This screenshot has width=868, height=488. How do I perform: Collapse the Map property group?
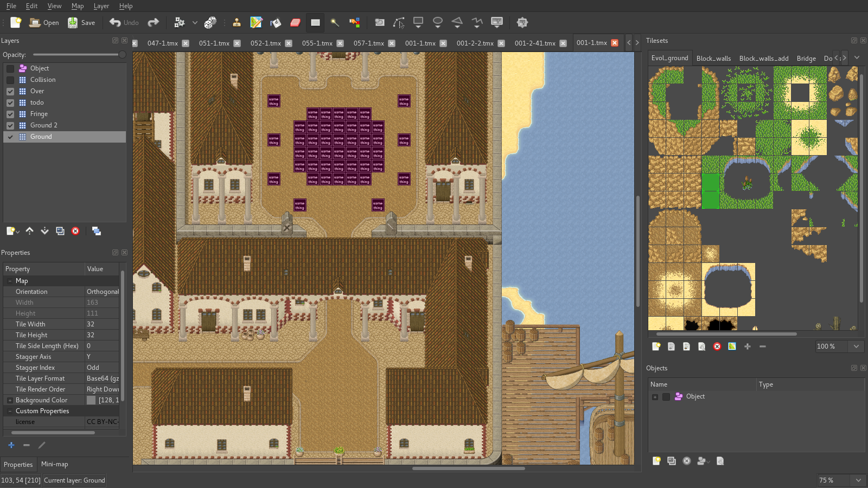click(x=10, y=281)
